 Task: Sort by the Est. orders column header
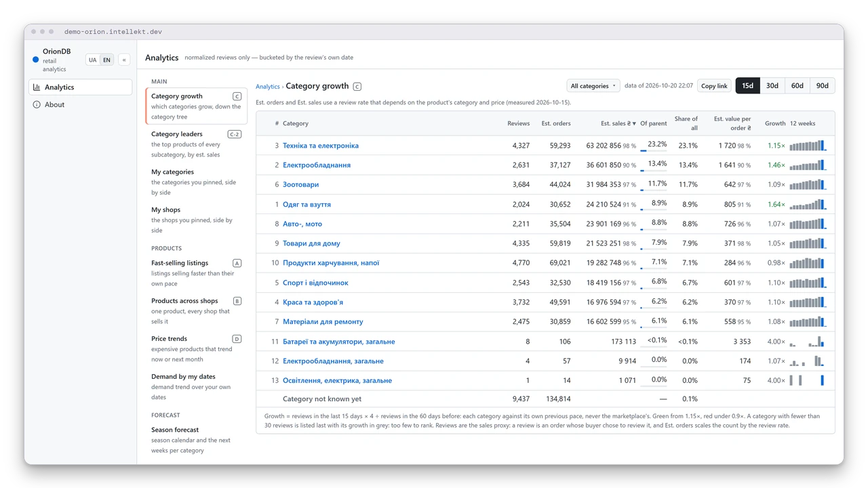pos(556,123)
